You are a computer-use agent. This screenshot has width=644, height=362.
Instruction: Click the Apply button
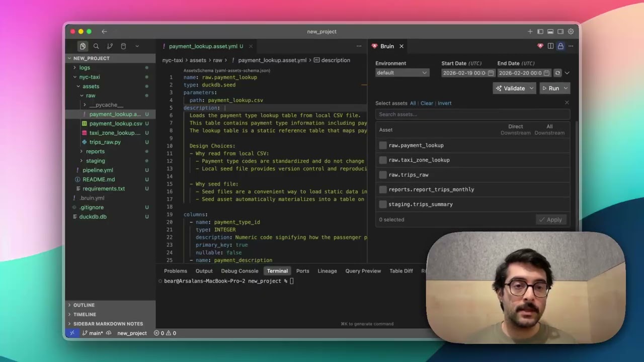551,220
